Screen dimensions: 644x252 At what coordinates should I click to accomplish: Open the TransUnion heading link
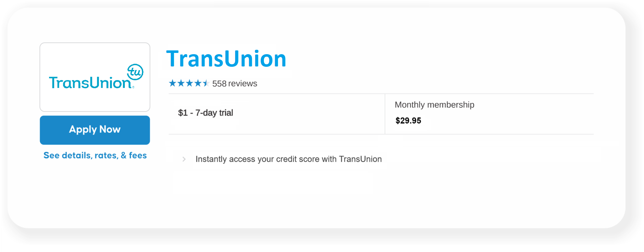tap(226, 58)
